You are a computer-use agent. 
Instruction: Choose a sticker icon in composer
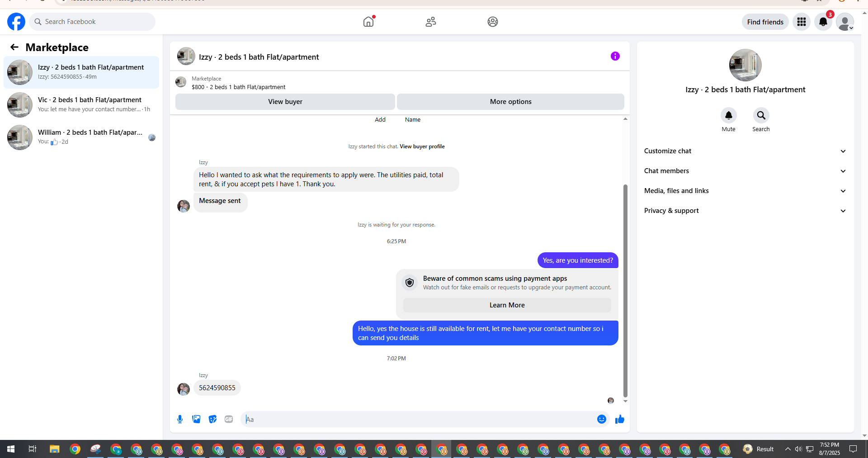pyautogui.click(x=212, y=419)
